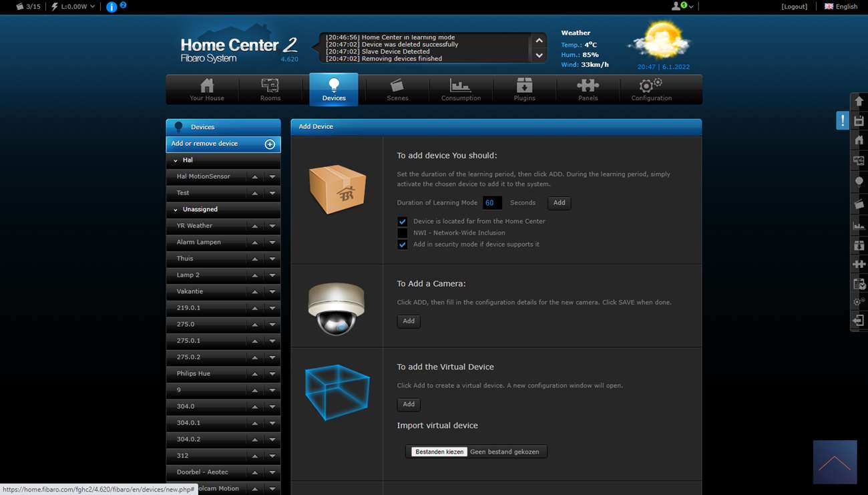This screenshot has height=495, width=868.
Task: Move Hal MotionSensor up with its arrow
Action: click(x=254, y=177)
